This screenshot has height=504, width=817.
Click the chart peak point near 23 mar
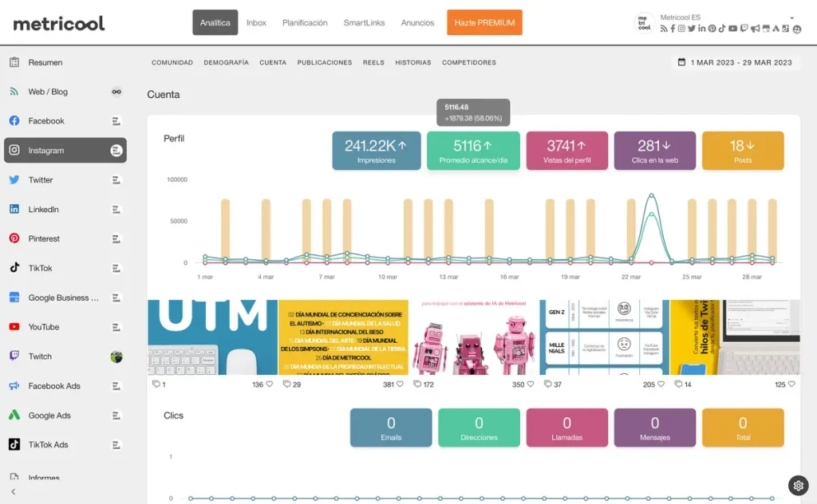[651, 195]
